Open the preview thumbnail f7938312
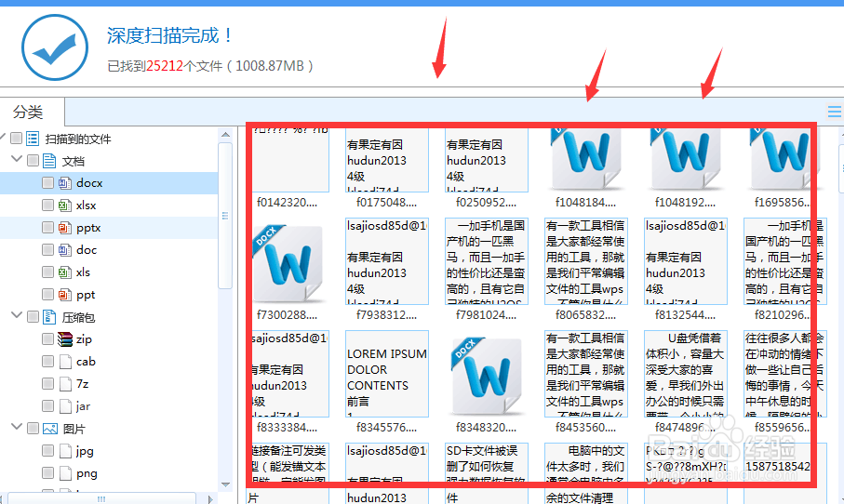 [387, 261]
